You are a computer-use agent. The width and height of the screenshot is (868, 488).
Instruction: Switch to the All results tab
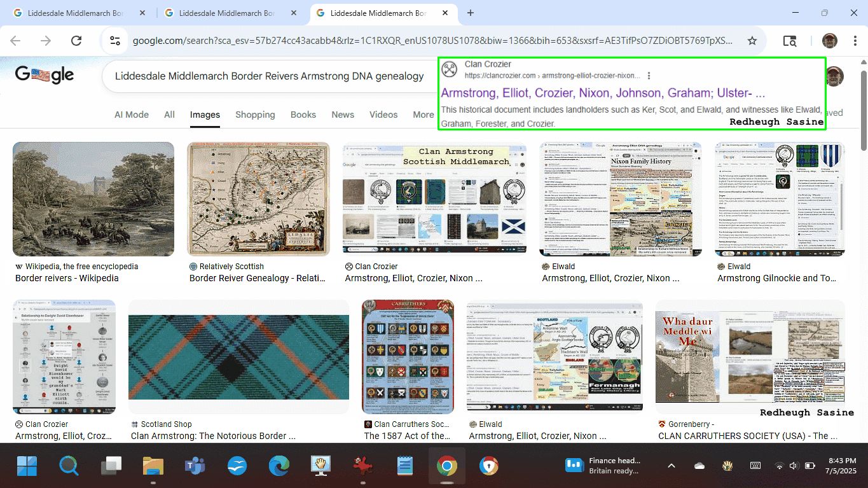coord(169,115)
